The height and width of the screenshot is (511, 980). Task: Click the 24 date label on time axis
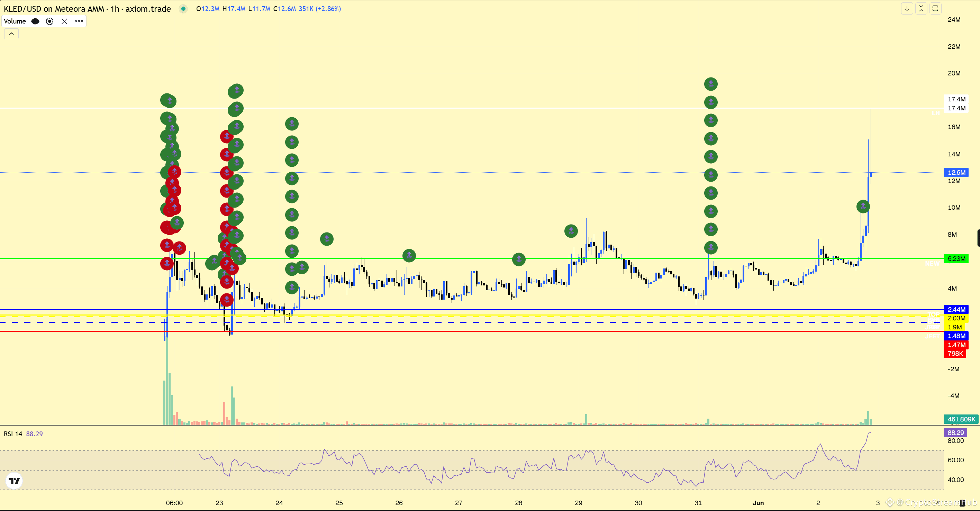pyautogui.click(x=279, y=503)
